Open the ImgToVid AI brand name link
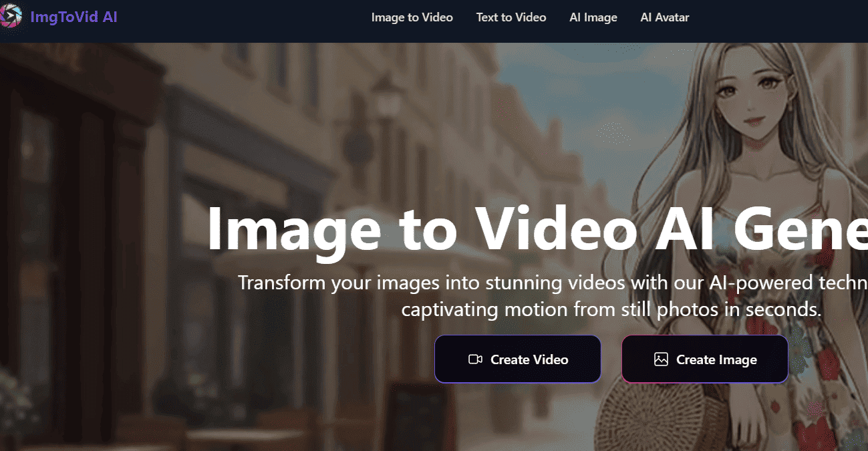Viewport: 868px width, 451px height. [x=74, y=17]
